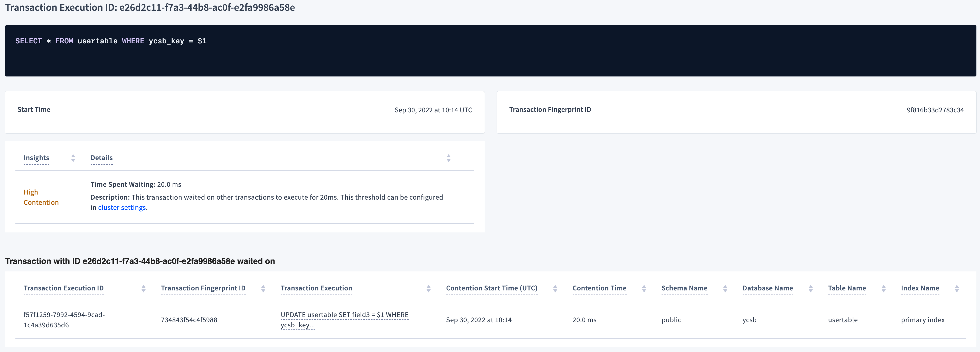Sort by Schema Name using its arrows
The height and width of the screenshot is (352, 980).
[x=725, y=289]
